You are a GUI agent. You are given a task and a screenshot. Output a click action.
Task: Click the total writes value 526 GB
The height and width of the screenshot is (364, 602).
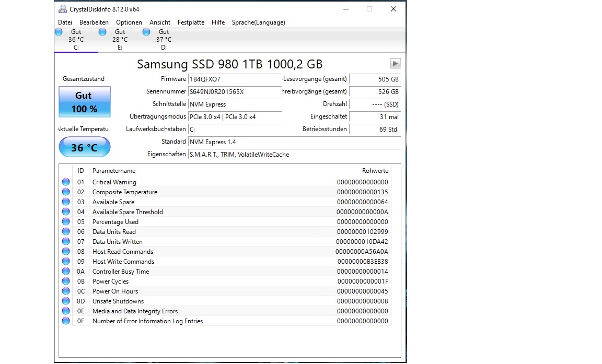[375, 92]
